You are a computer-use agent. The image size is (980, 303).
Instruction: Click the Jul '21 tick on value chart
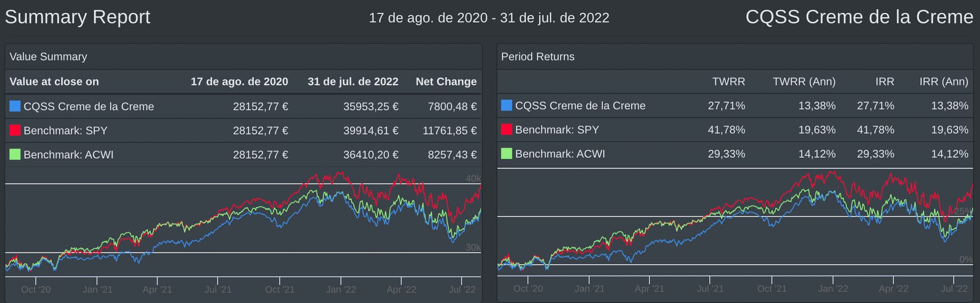click(x=218, y=289)
